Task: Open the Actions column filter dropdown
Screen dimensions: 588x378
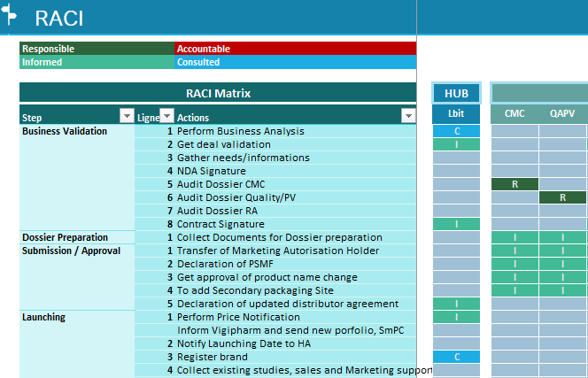Action: (408, 115)
